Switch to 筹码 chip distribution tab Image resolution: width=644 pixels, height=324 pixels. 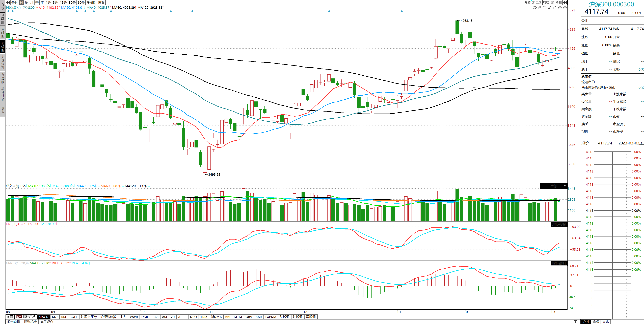[596, 322]
